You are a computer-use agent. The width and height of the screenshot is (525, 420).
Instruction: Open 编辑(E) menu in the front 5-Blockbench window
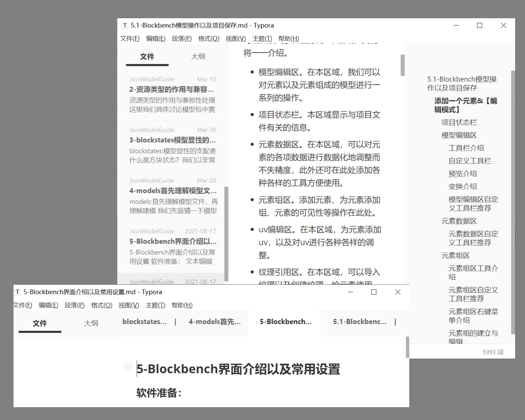click(49, 305)
